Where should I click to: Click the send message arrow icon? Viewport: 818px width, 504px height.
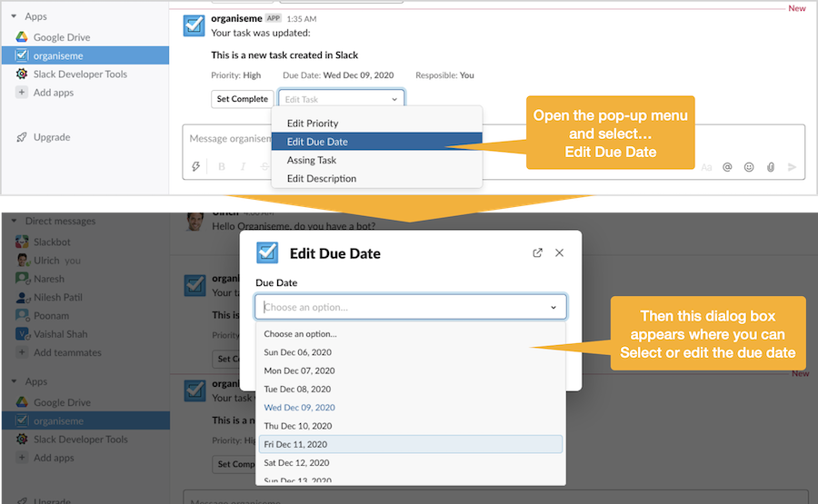click(793, 167)
